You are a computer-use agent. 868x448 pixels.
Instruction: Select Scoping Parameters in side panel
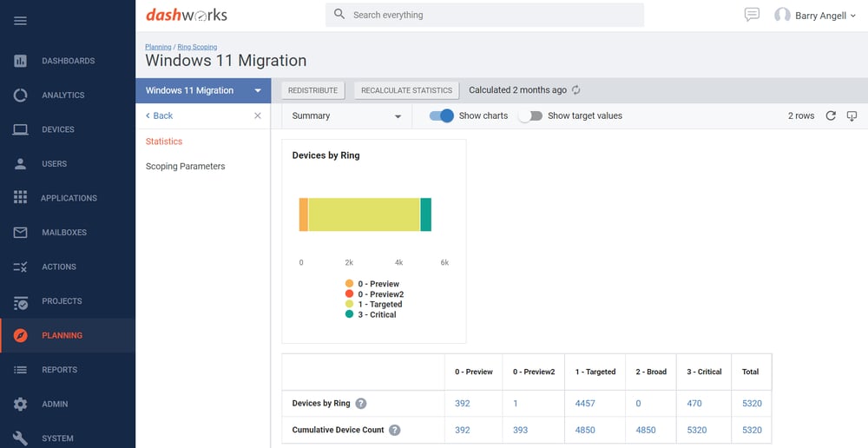click(186, 166)
